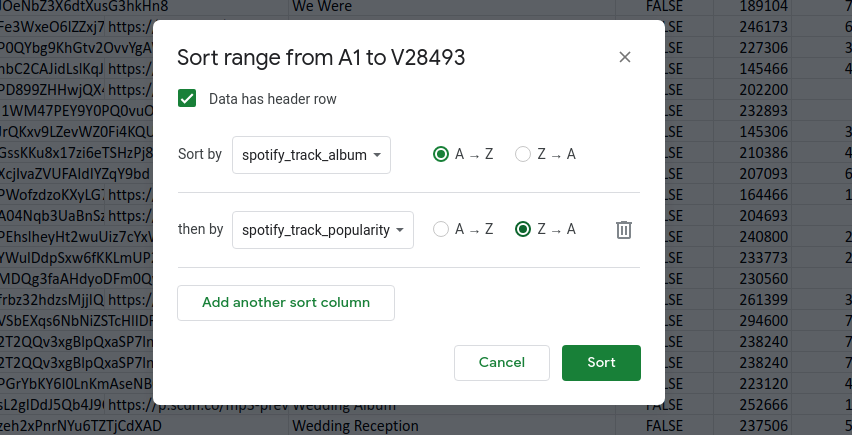Click Add another sort column

(x=286, y=302)
